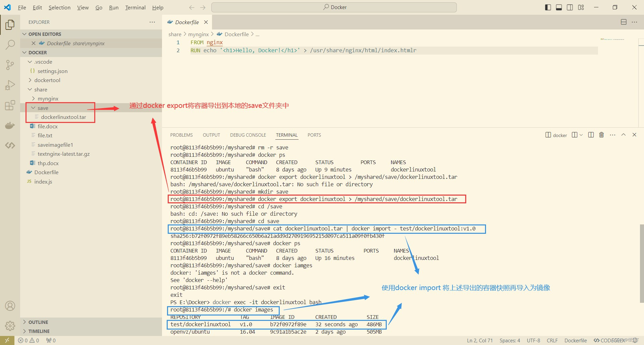Open the Terminal menu
644x345 pixels.
[135, 7]
